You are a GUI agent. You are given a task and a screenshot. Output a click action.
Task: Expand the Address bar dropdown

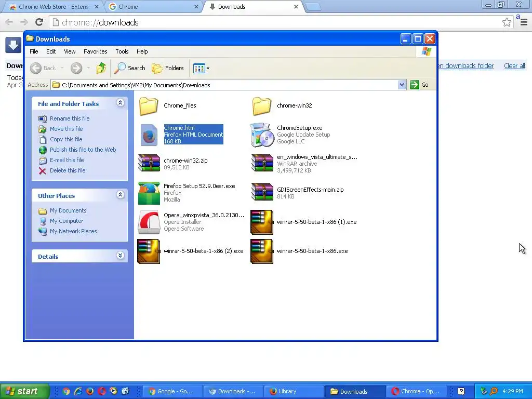click(x=402, y=85)
